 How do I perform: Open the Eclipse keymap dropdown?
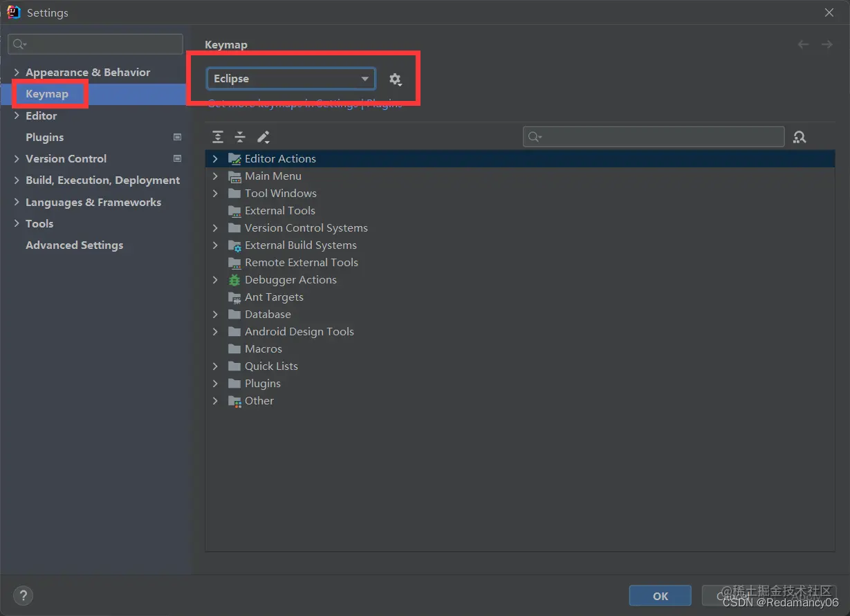pos(290,79)
